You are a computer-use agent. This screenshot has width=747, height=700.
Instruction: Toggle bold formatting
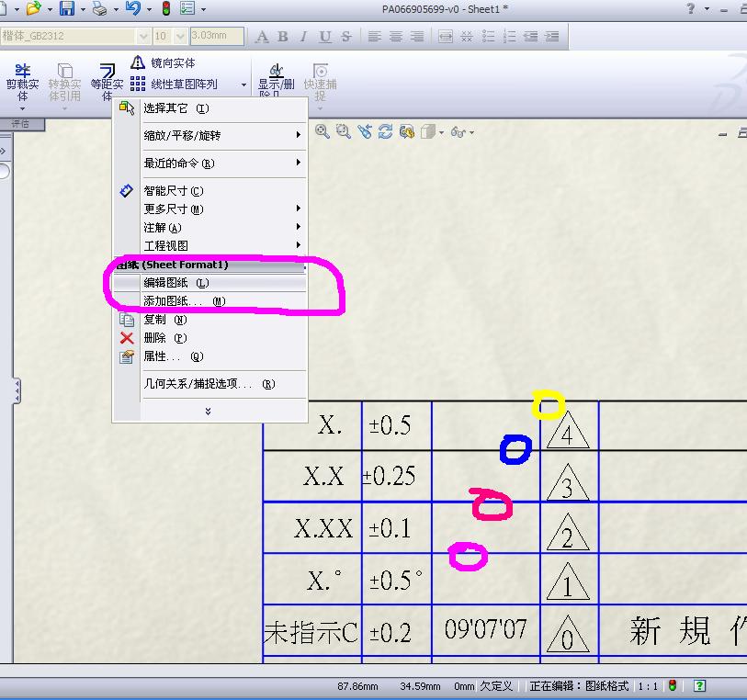click(283, 36)
